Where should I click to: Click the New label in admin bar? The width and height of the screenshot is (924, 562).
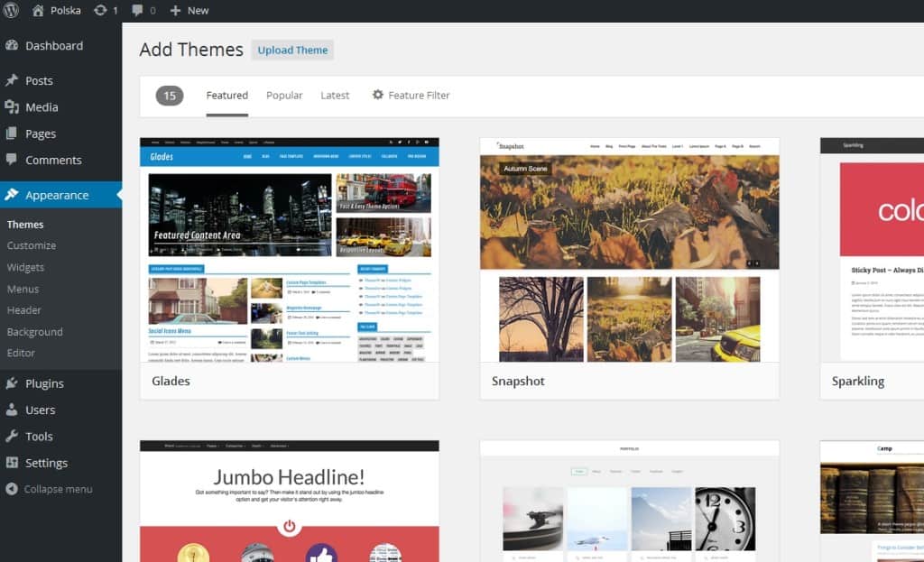point(198,11)
